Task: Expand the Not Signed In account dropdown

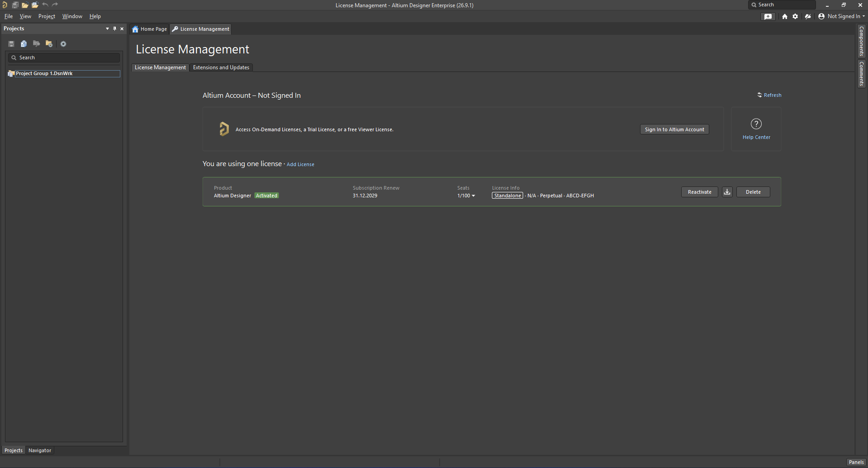Action: point(863,16)
